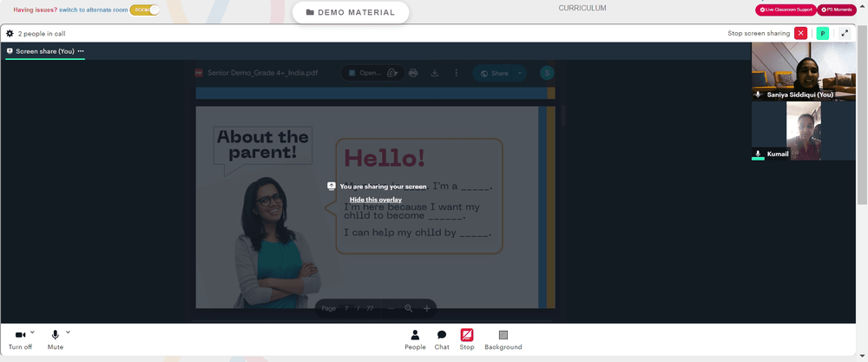Turn off the camera

(x=21, y=339)
